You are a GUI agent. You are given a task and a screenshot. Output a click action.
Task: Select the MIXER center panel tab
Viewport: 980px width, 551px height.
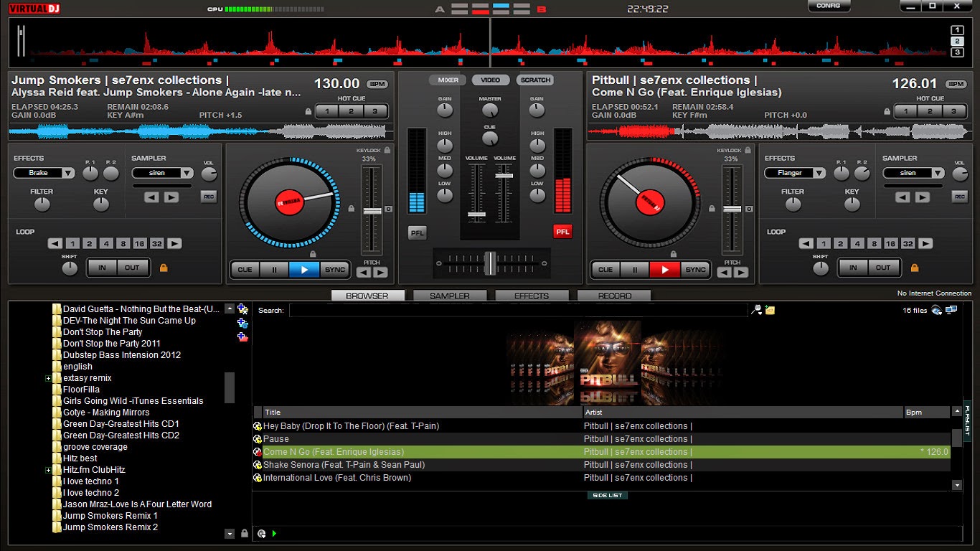pyautogui.click(x=448, y=80)
